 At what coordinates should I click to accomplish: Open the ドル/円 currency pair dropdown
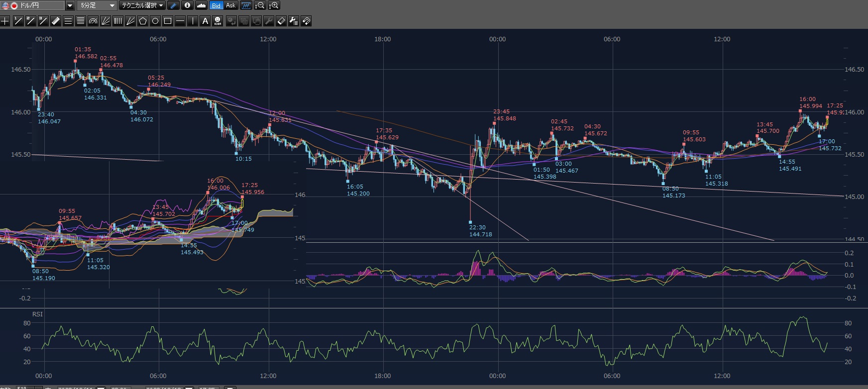click(70, 5)
